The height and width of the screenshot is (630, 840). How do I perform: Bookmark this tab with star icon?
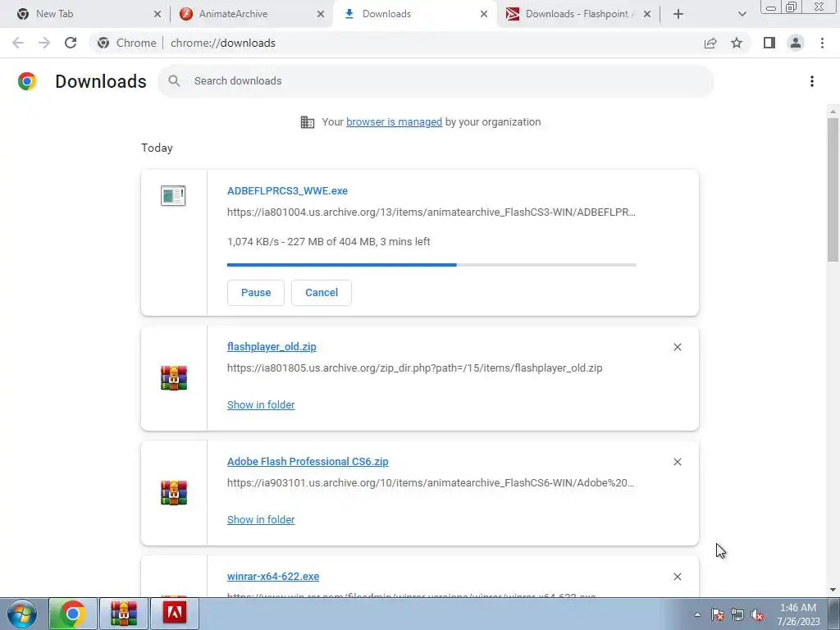pyautogui.click(x=737, y=43)
